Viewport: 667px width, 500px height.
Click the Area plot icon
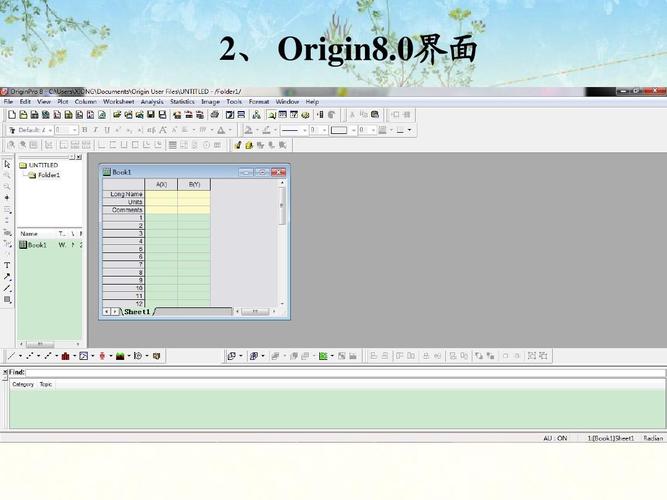coord(120,356)
